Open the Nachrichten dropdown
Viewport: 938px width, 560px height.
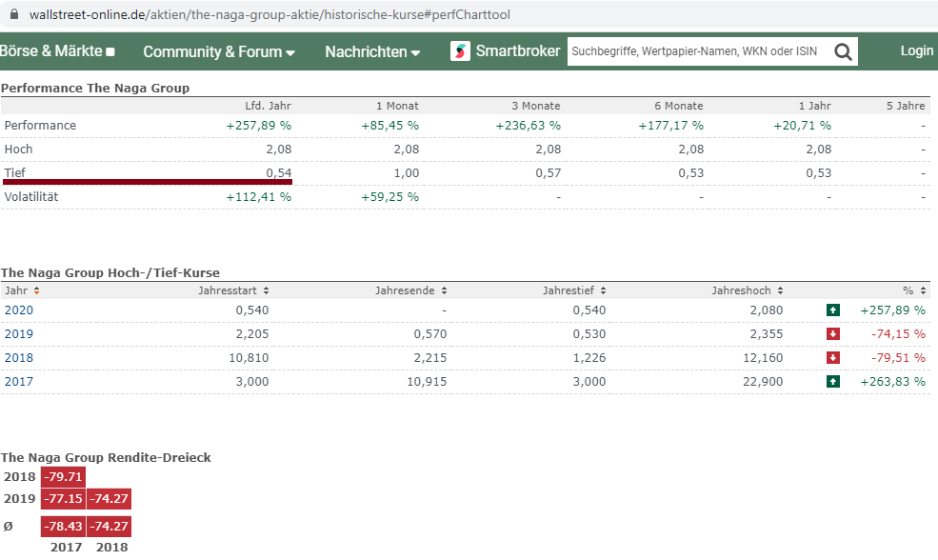[371, 51]
